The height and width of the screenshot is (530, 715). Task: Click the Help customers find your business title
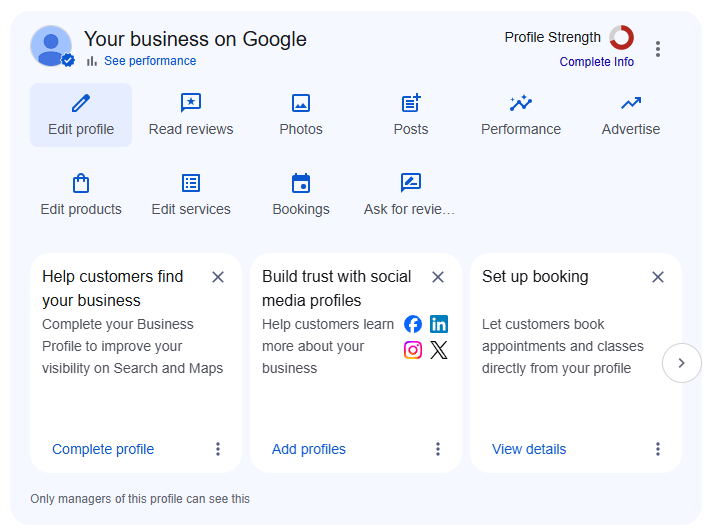point(113,288)
